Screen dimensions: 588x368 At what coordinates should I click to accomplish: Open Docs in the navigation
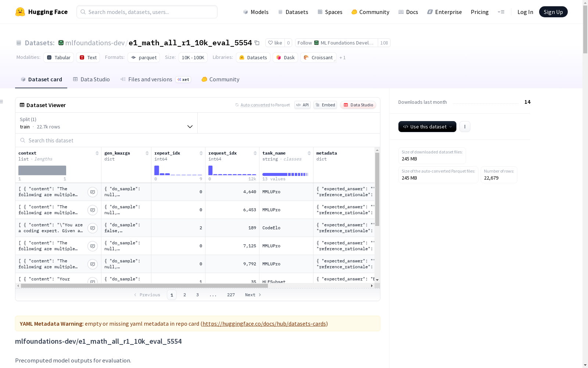click(x=408, y=12)
